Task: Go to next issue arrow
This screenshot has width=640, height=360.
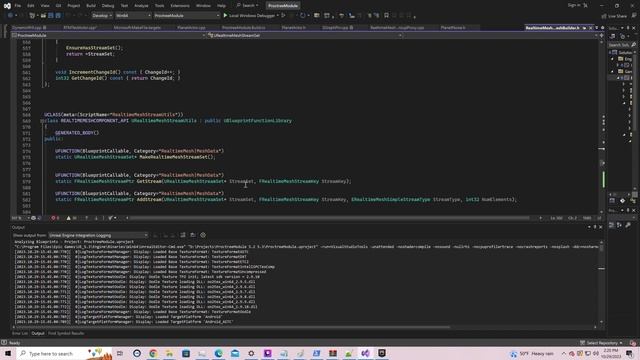Action: [x=96, y=218]
